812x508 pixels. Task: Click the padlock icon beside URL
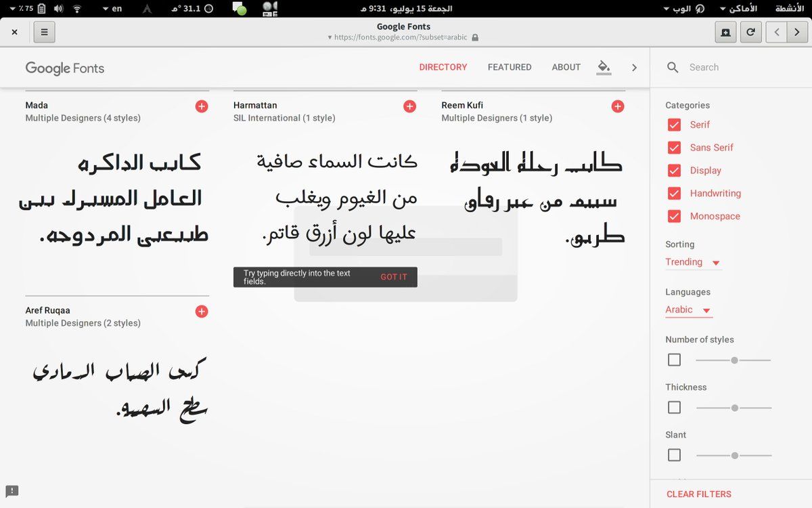[x=475, y=38]
